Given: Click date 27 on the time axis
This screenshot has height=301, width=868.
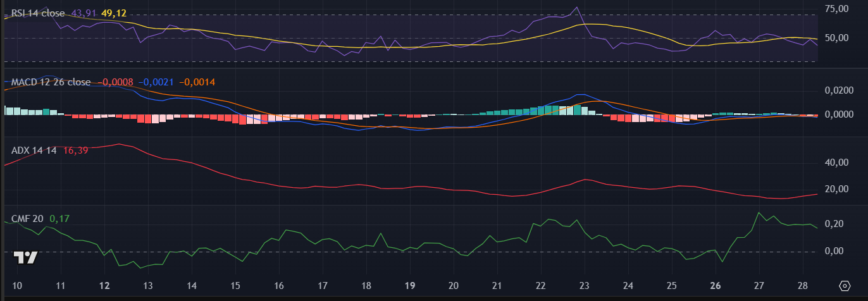Looking at the screenshot, I should pos(759,285).
